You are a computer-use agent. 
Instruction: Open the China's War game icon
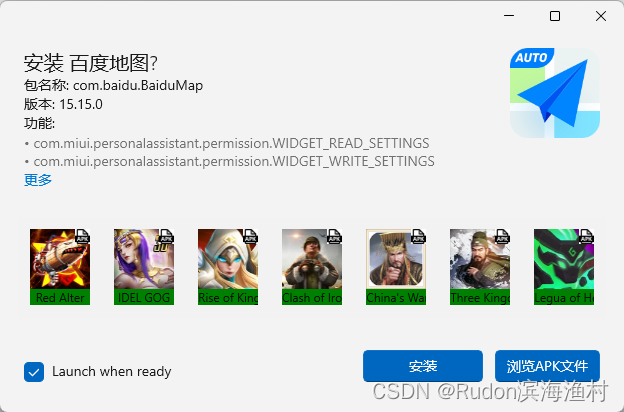tap(396, 259)
